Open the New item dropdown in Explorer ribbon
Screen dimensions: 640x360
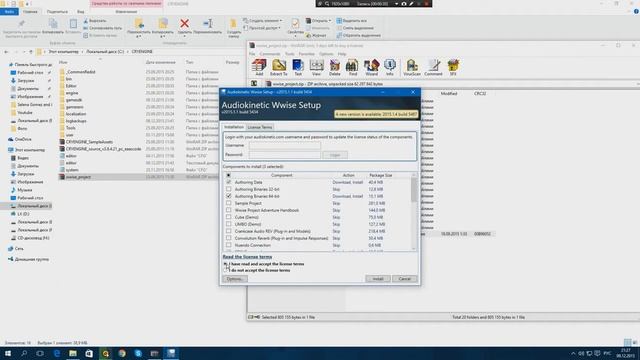click(x=262, y=20)
